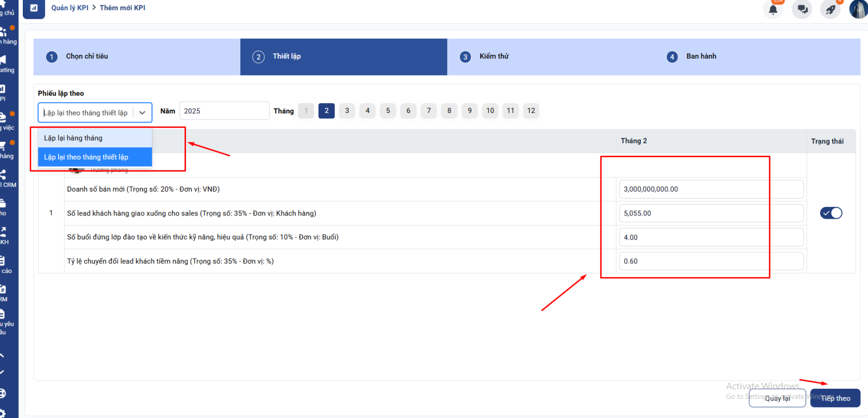Edit the Doanh số bán mới value field
Image resolution: width=868 pixels, height=418 pixels.
711,189
